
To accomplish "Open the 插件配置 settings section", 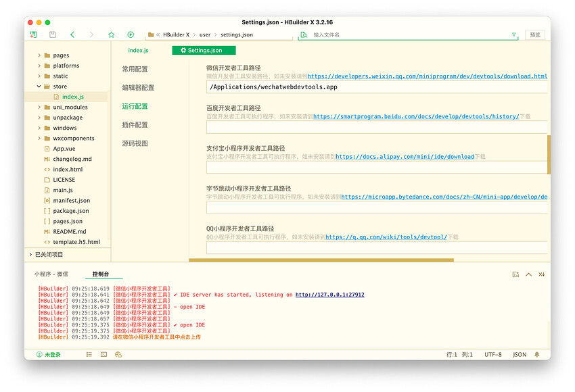I will [x=135, y=124].
